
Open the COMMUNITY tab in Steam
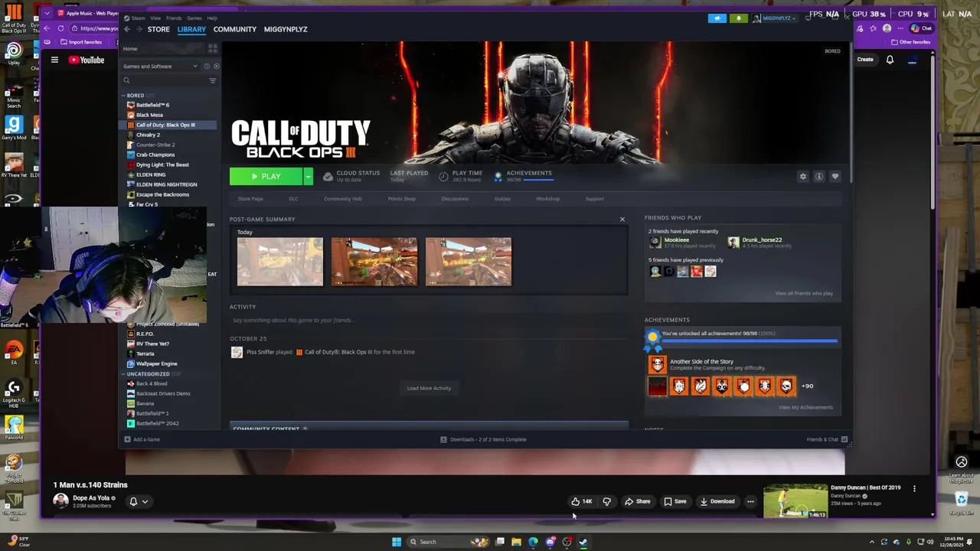(235, 29)
